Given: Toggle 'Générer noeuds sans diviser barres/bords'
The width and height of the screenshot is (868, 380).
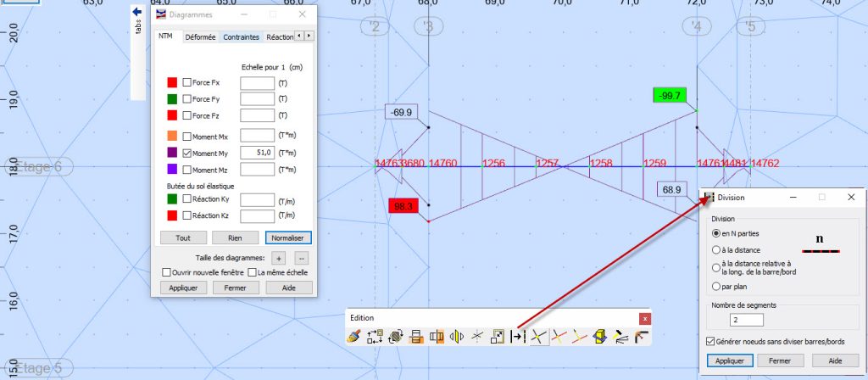Looking at the screenshot, I should [x=710, y=341].
